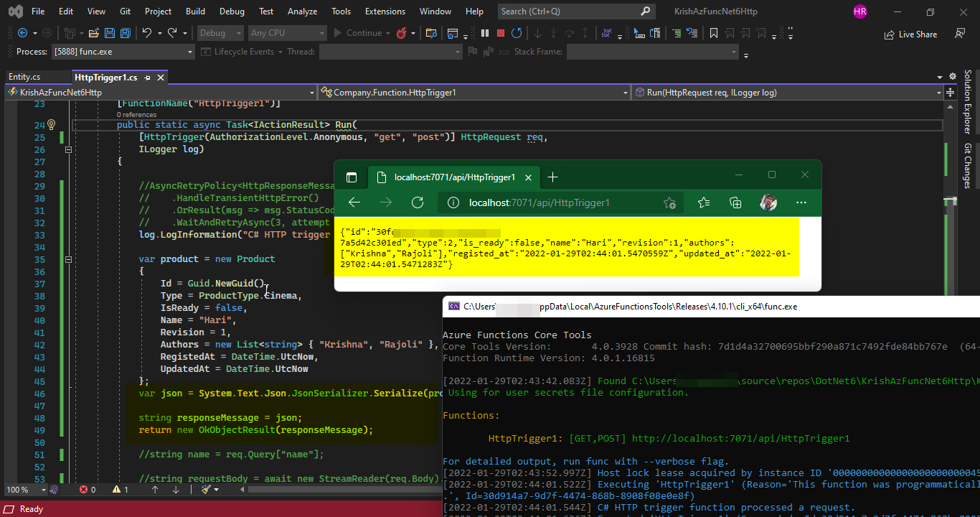
Task: Click the lightbulb quick actions icon
Action: click(x=51, y=125)
